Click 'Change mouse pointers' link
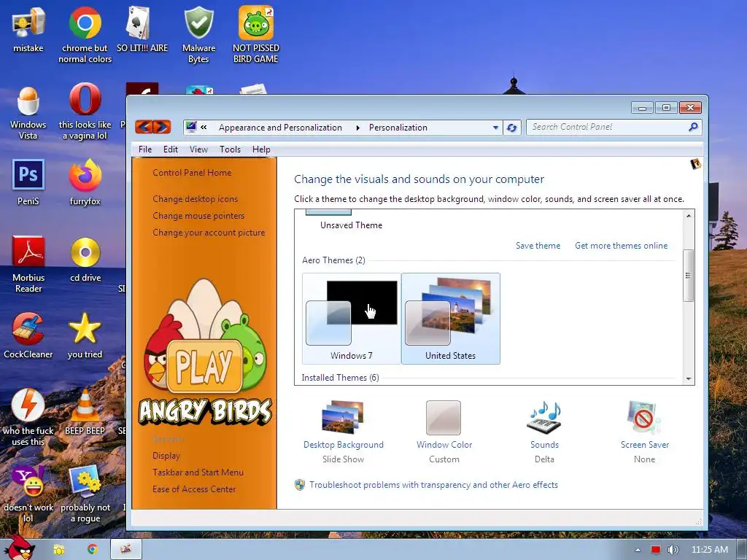Image resolution: width=747 pixels, height=560 pixels. [198, 216]
